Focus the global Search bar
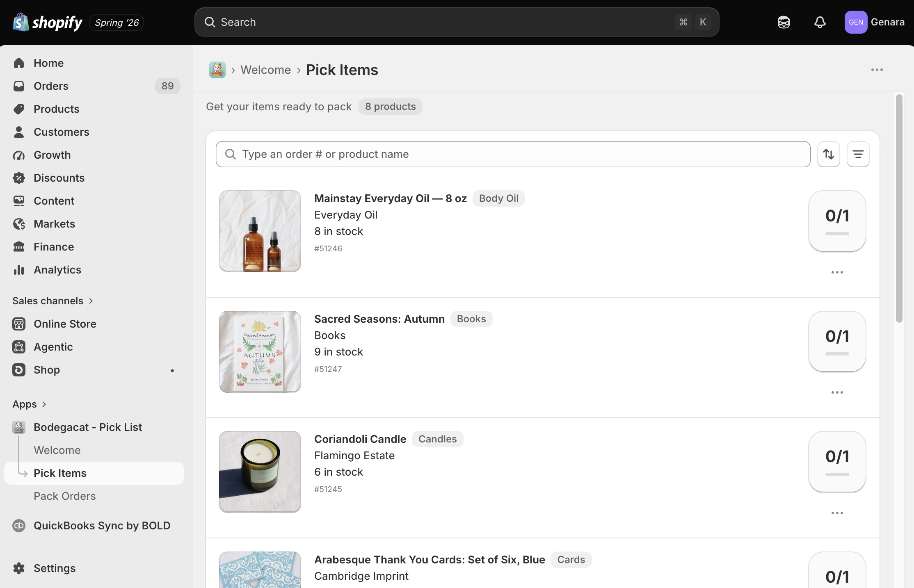 pyautogui.click(x=457, y=22)
